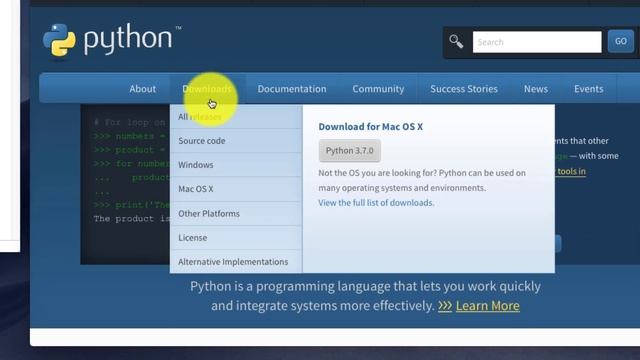Select Source code in Downloads dropdown
This screenshot has height=360, width=640.
(236, 141)
